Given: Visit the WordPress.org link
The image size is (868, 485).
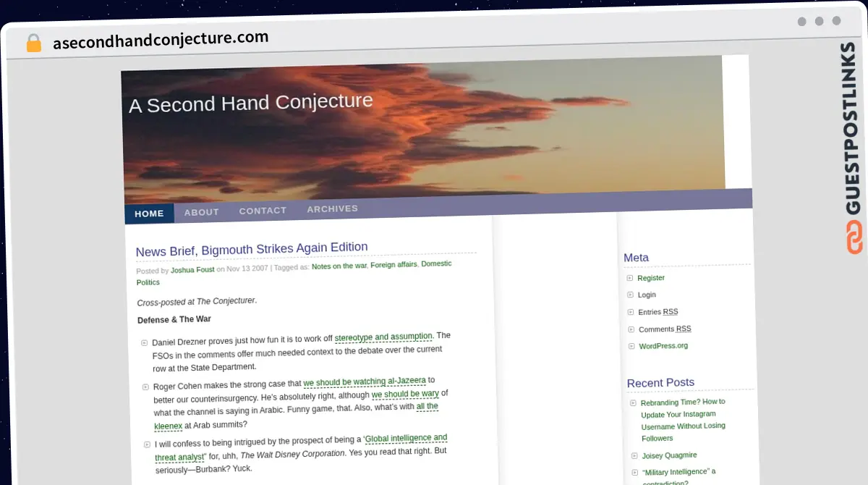Looking at the screenshot, I should click(x=663, y=346).
